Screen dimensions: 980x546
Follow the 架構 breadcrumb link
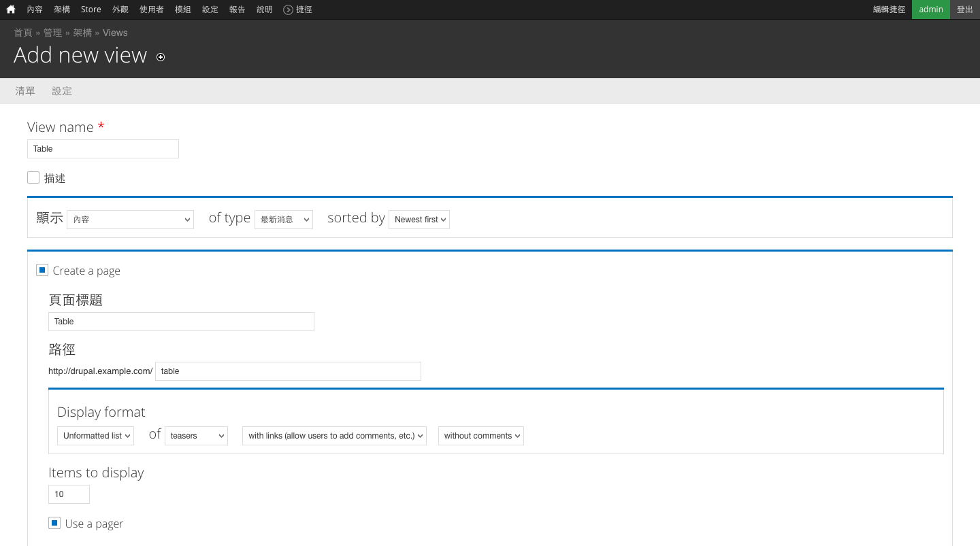(82, 33)
